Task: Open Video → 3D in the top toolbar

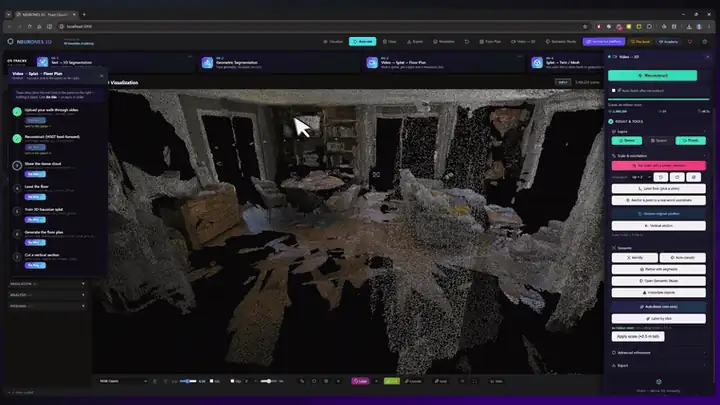Action: (523, 41)
